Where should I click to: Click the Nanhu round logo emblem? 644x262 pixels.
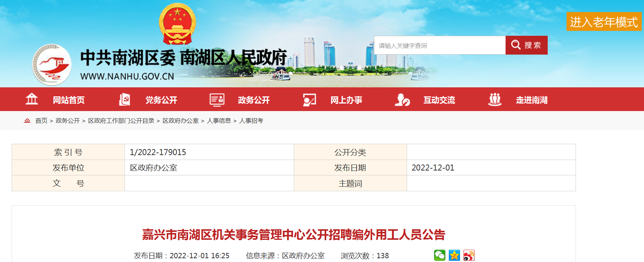pos(52,65)
